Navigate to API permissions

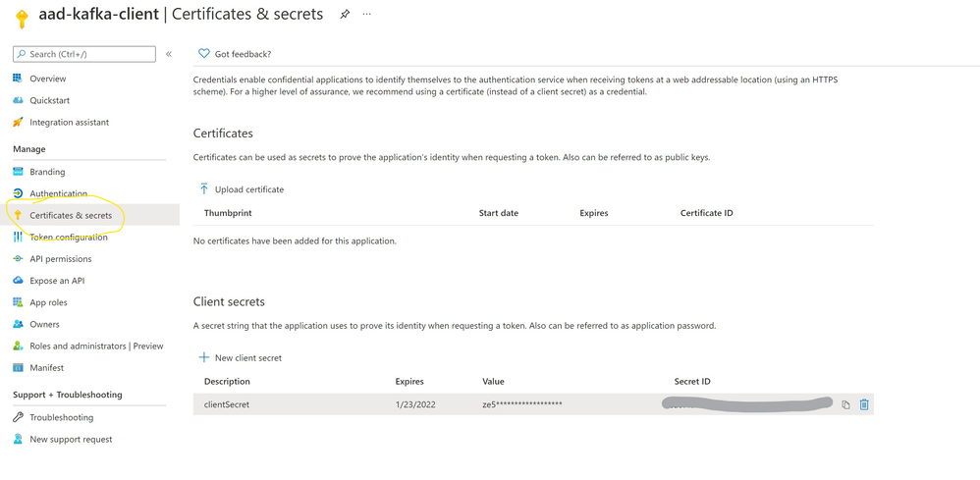(60, 259)
